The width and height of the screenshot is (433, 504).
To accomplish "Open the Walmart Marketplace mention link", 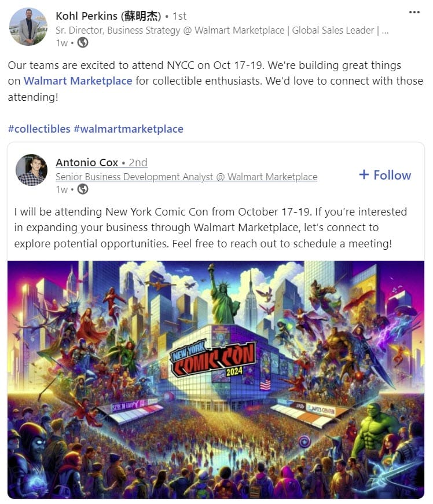I will [78, 81].
